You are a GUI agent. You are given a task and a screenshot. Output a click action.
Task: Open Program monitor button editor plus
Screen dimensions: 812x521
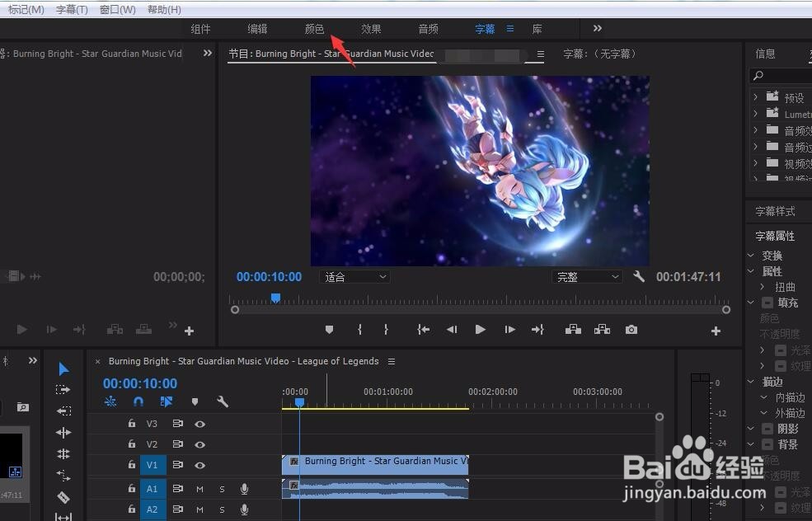(716, 331)
